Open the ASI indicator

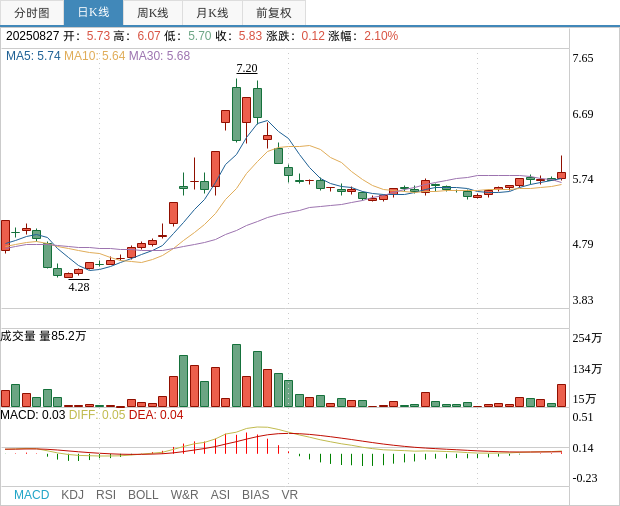click(x=220, y=495)
